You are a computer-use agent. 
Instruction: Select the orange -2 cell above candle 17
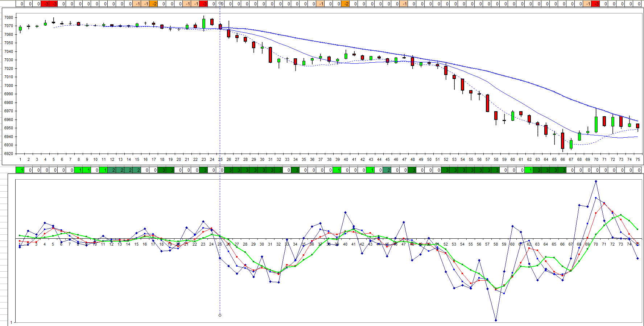click(x=154, y=4)
